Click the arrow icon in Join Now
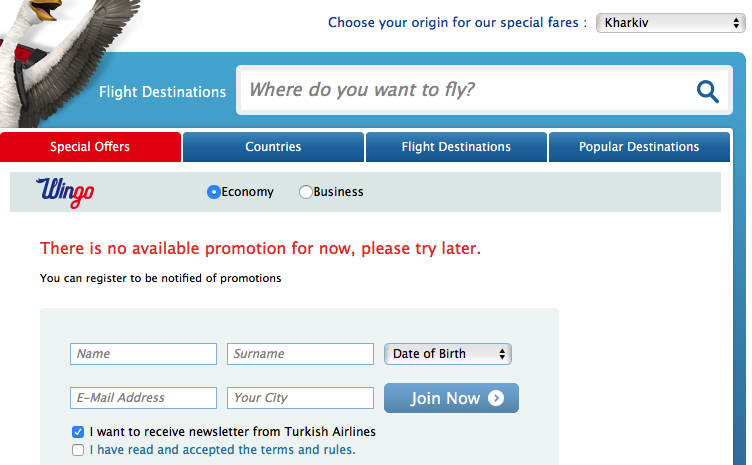 coord(497,399)
